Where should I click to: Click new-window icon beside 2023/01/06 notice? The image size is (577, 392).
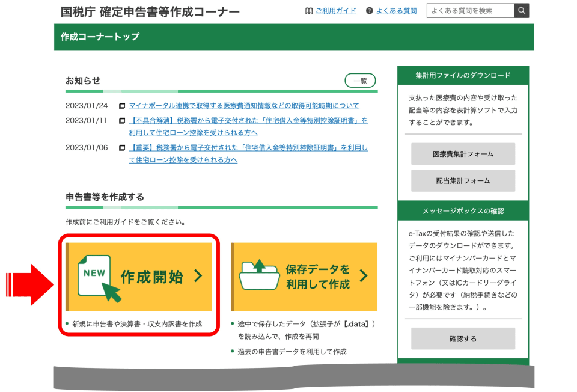(x=122, y=148)
